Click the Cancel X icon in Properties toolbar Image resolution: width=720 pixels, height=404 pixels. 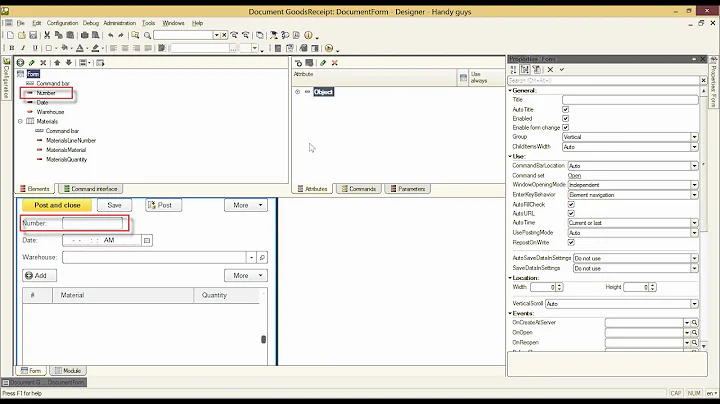550,69
